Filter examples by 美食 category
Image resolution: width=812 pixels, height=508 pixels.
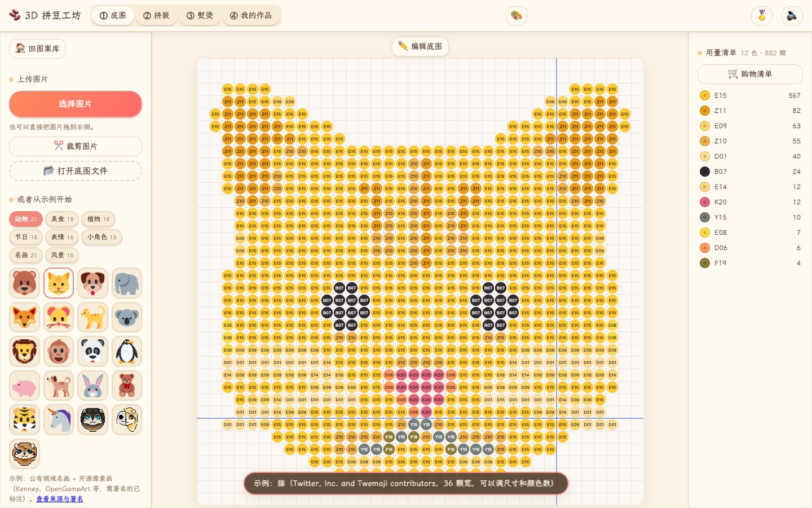point(62,219)
